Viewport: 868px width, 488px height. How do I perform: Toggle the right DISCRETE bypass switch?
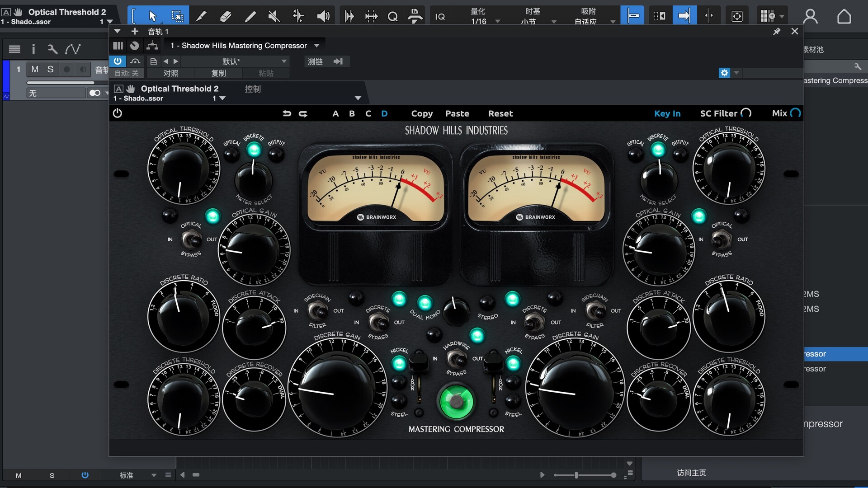click(x=534, y=322)
